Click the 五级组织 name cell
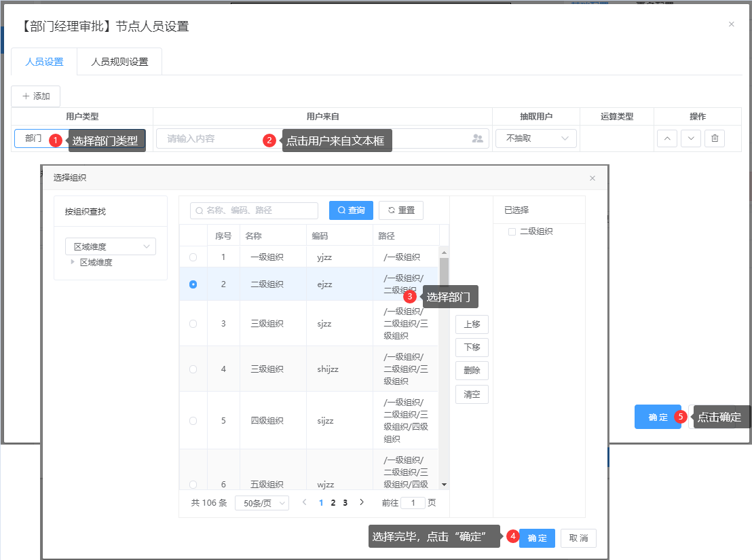 274,484
